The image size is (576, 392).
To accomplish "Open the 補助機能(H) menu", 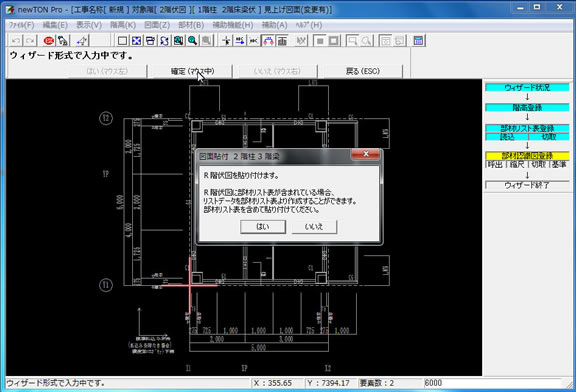I will click(233, 25).
